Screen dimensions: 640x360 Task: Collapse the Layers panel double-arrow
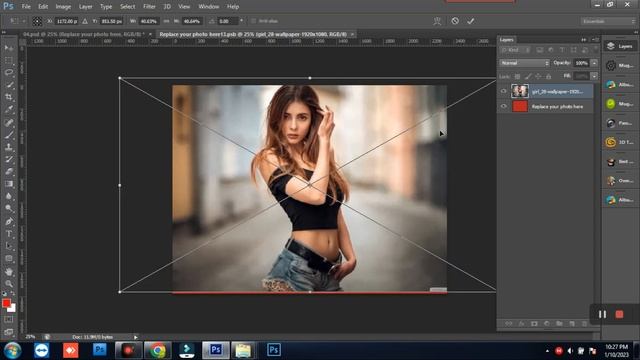[x=584, y=40]
